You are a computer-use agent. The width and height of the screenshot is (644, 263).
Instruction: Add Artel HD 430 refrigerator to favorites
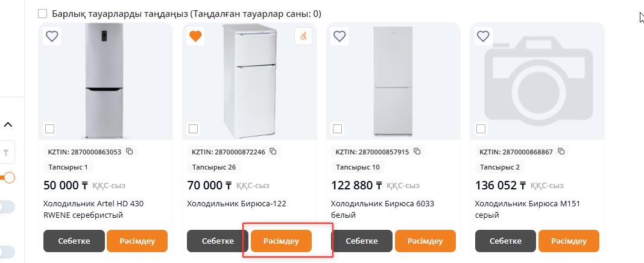[52, 36]
